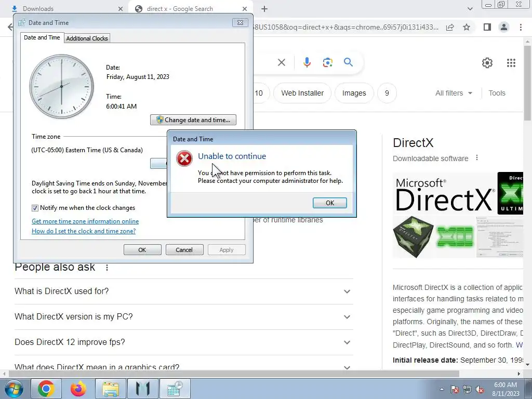Open the network icon in tray
The image size is (532, 399).
click(x=467, y=389)
